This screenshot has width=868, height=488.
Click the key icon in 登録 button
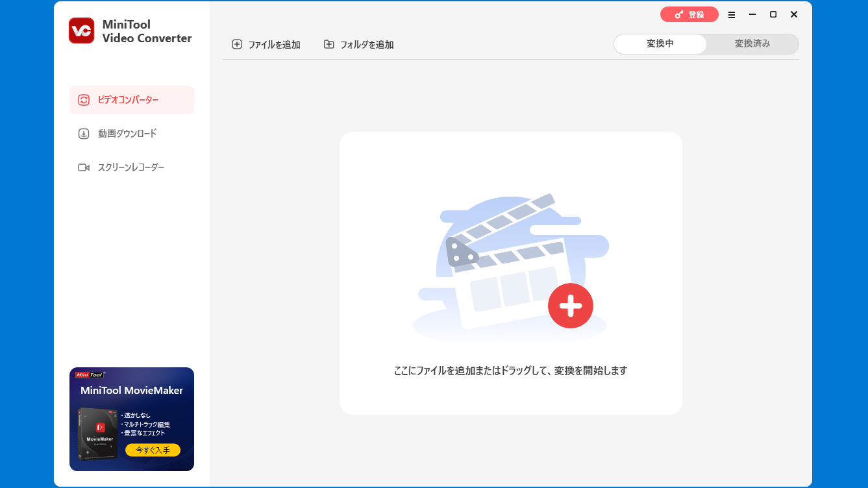pos(679,14)
